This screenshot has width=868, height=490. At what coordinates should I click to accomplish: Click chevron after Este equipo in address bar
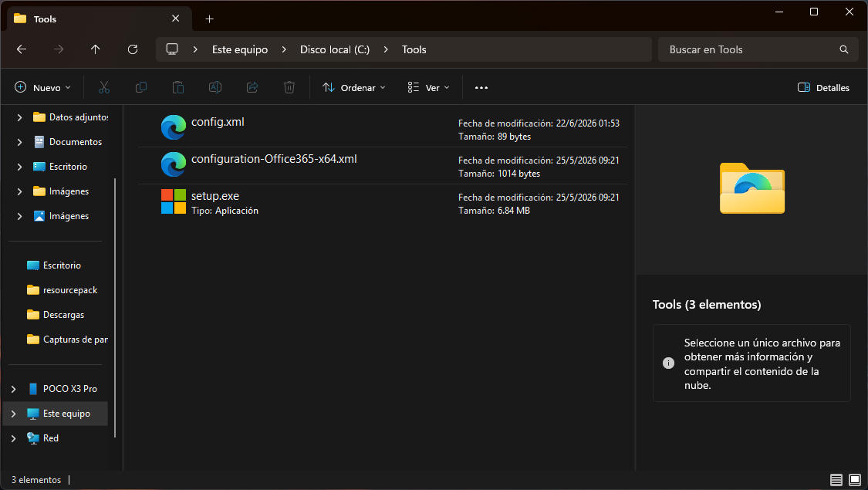284,49
